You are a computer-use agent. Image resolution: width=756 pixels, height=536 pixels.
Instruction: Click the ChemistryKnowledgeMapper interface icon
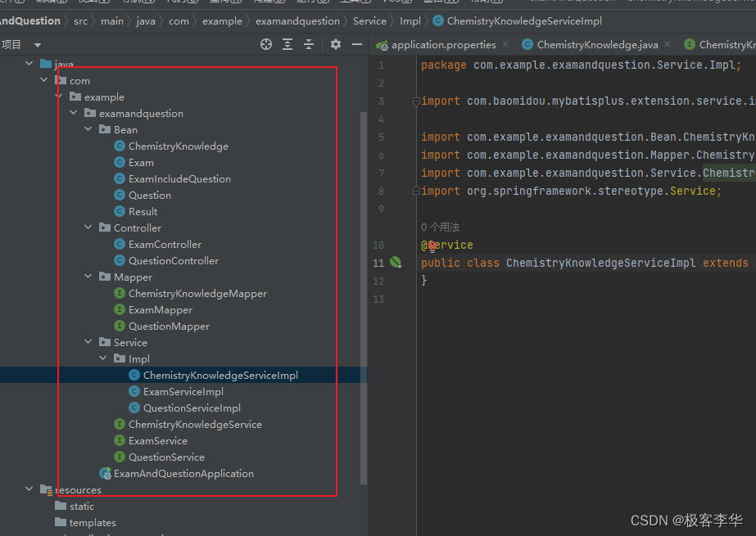(x=120, y=293)
